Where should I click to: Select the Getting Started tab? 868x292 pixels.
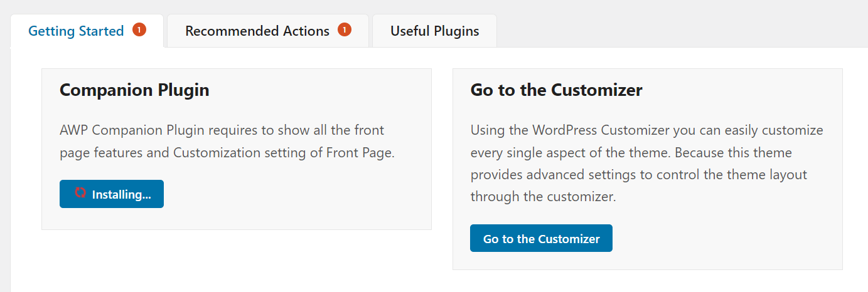click(x=76, y=31)
